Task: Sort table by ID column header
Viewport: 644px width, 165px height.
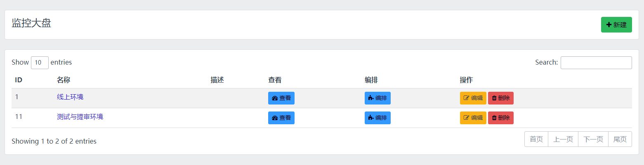Action: [x=19, y=80]
